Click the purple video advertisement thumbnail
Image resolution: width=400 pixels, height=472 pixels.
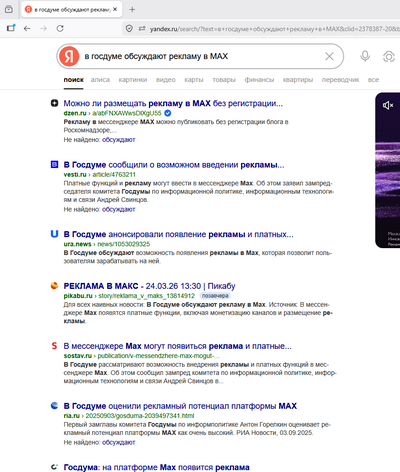(x=388, y=170)
